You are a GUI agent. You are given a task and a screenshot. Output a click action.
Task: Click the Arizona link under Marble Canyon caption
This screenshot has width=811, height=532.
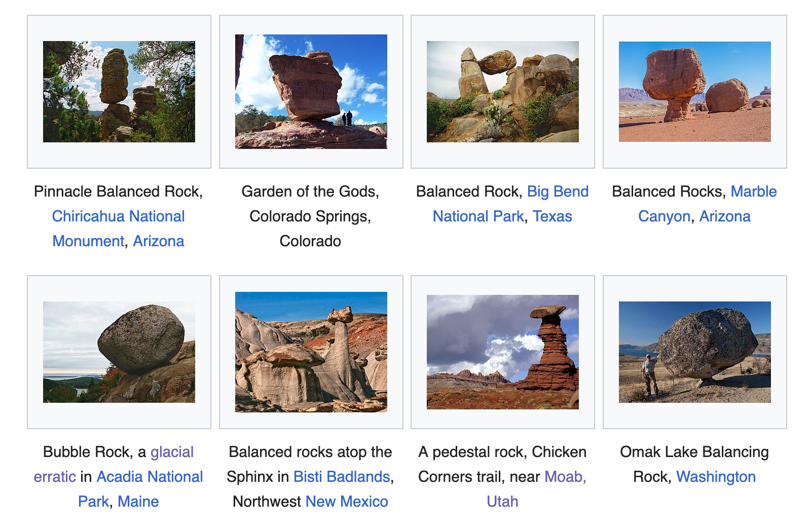[725, 216]
